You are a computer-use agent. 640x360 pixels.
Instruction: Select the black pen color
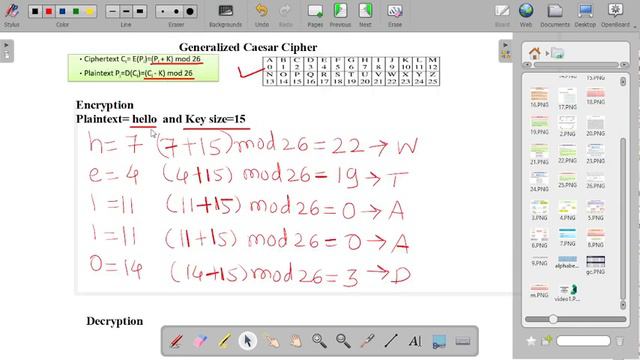coord(35,11)
